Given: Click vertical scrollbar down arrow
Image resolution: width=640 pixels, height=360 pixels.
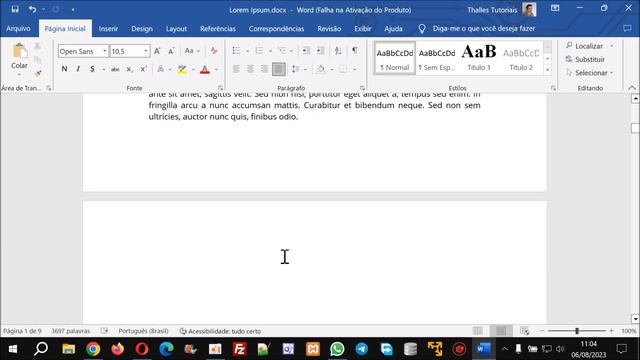Looking at the screenshot, I should (635, 319).
